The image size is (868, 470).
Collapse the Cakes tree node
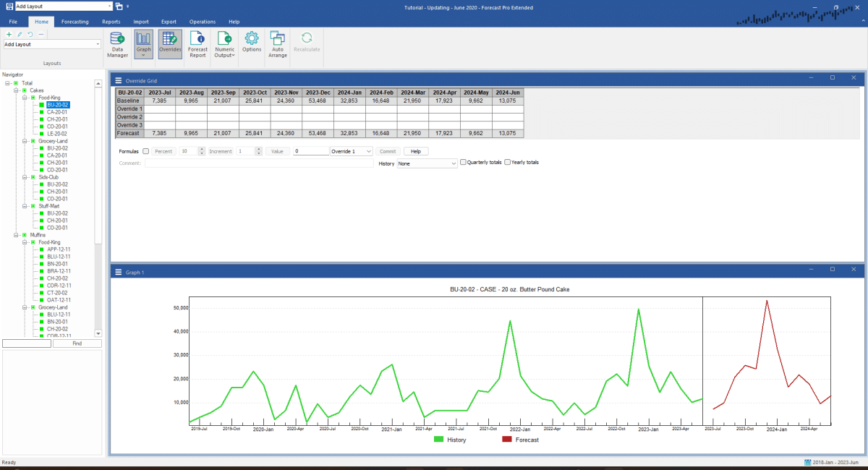(16, 90)
